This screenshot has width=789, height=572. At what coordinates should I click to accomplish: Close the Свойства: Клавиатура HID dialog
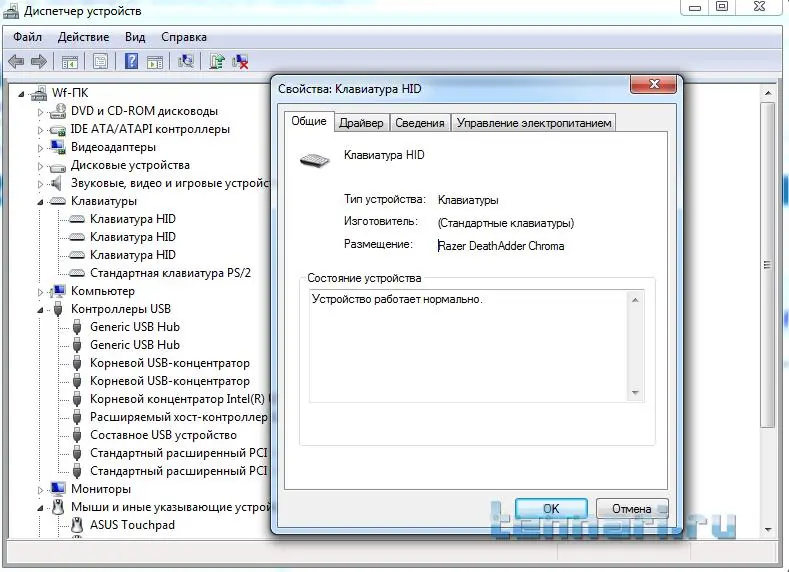point(653,84)
